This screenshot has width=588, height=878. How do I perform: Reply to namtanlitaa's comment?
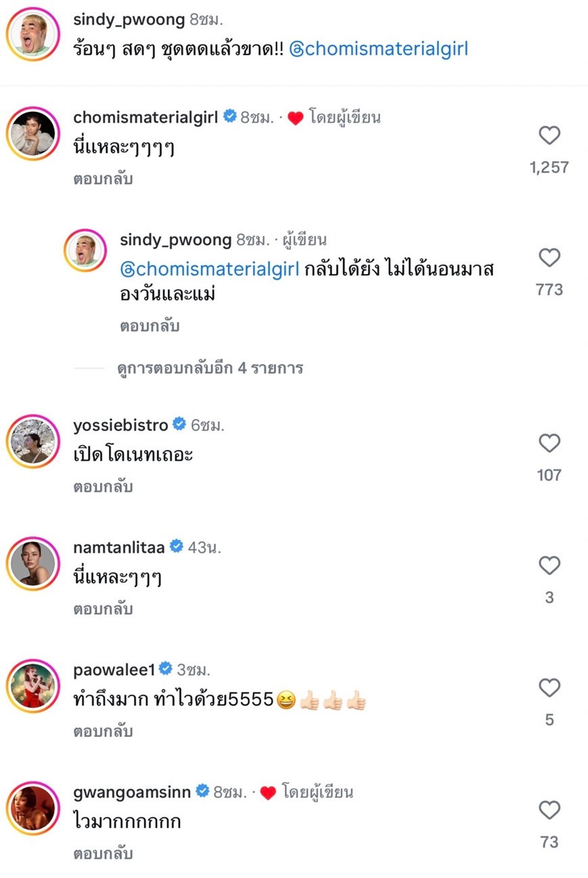point(103,609)
